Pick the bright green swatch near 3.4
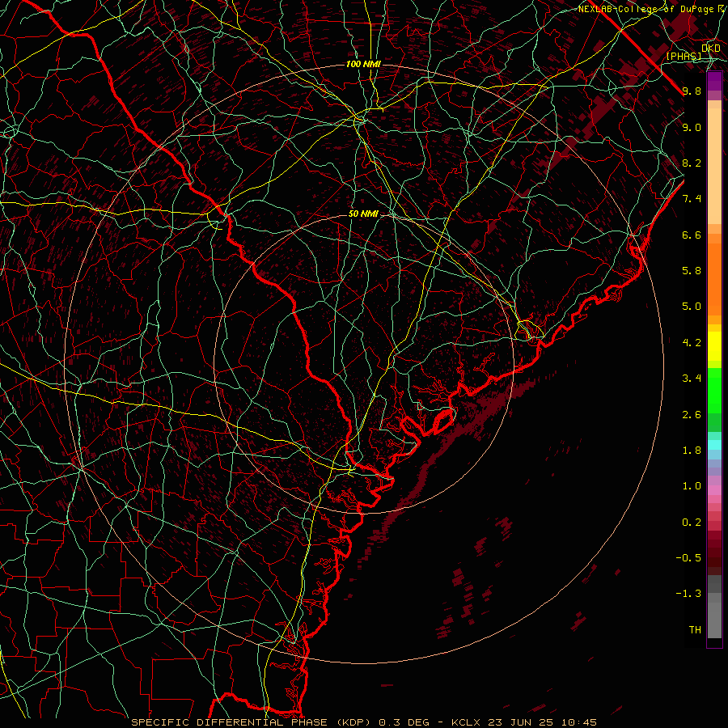 714,389
